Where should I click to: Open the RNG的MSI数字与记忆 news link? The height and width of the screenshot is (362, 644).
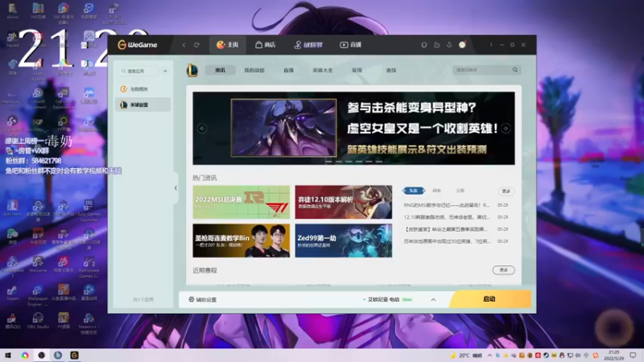pyautogui.click(x=447, y=205)
